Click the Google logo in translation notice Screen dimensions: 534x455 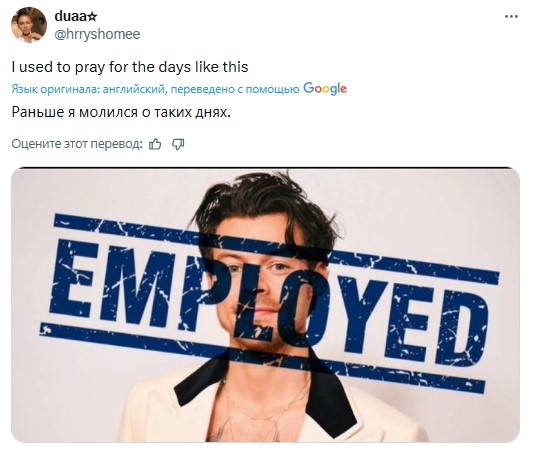[x=325, y=89]
